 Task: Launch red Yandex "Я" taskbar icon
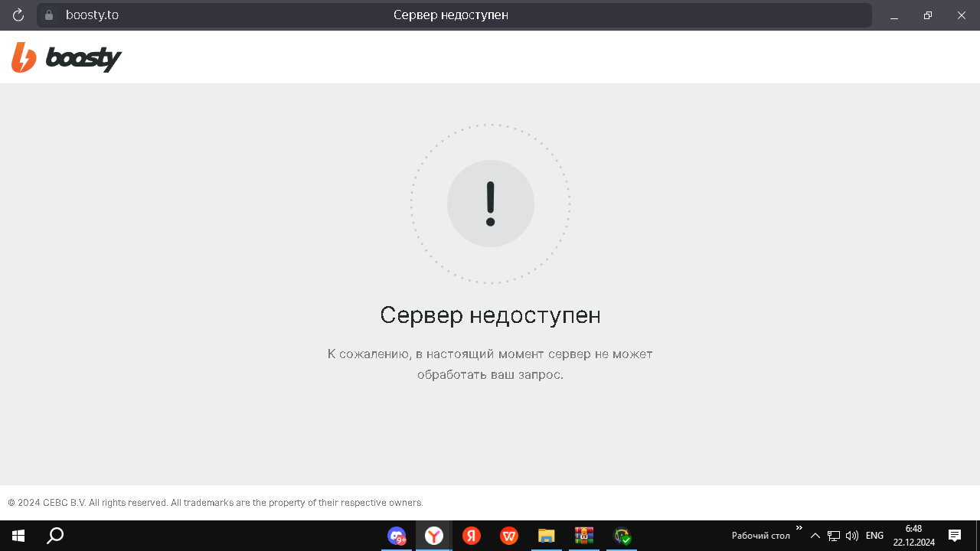click(472, 536)
